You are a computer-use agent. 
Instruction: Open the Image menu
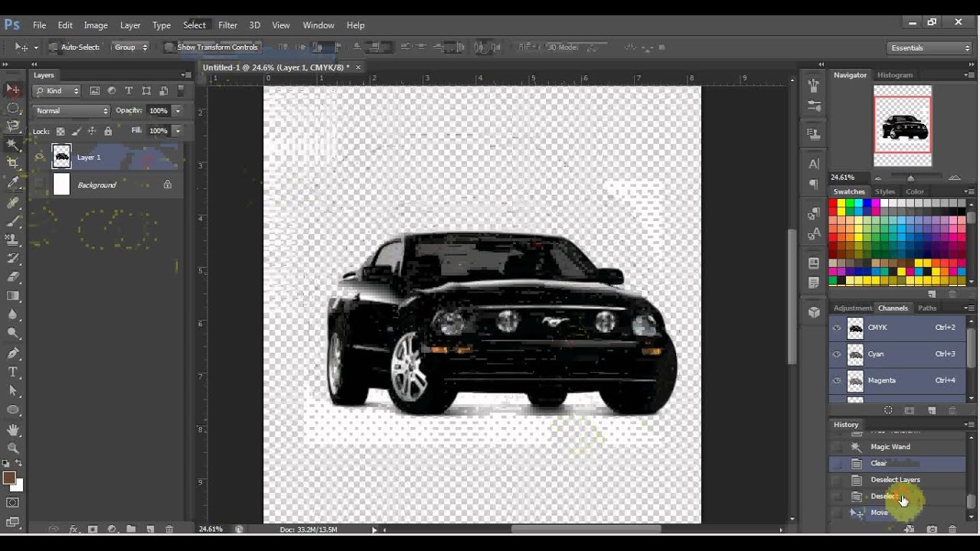96,25
